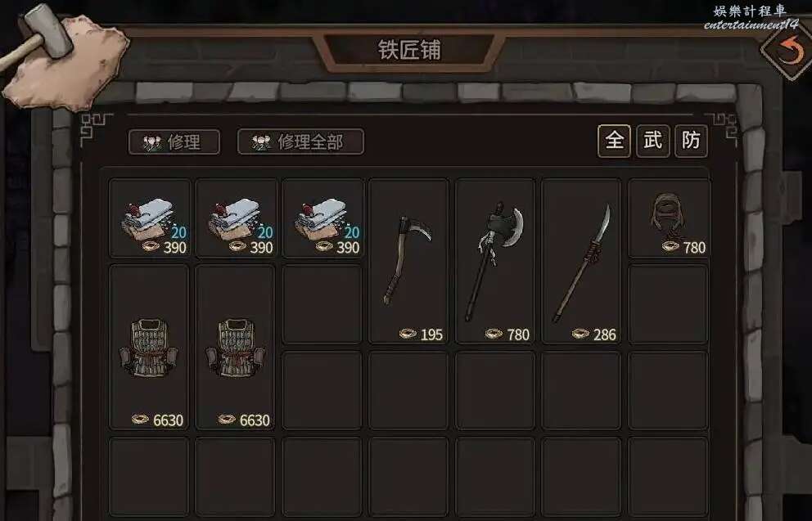812x521 pixels.
Task: Click empty slot right of second armor
Action: pos(323,304)
